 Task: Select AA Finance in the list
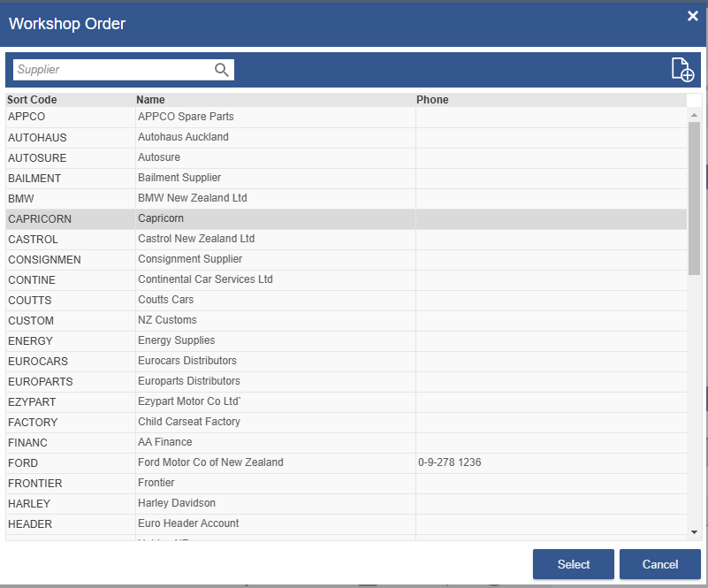(x=276, y=442)
